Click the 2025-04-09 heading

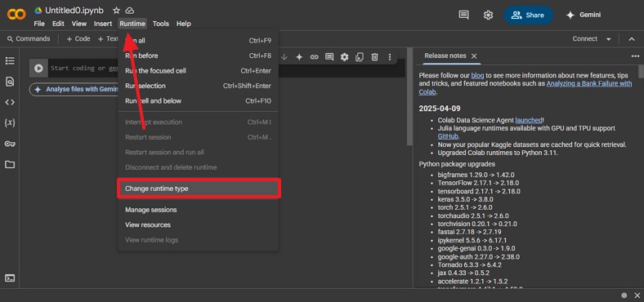point(440,109)
